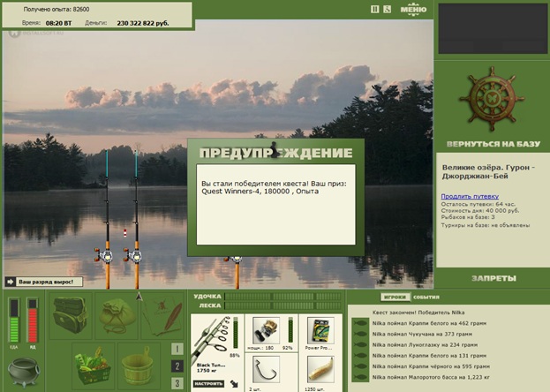
Task: Open the Запреты section
Action: point(493,278)
